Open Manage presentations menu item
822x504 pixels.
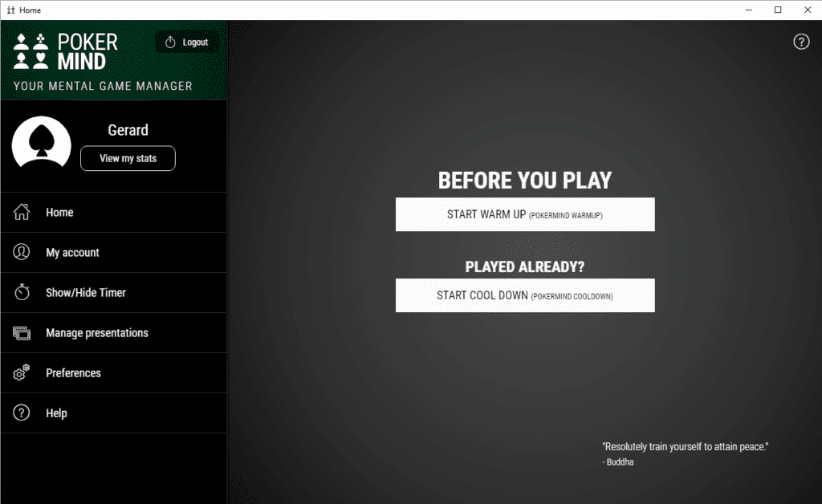coord(114,333)
